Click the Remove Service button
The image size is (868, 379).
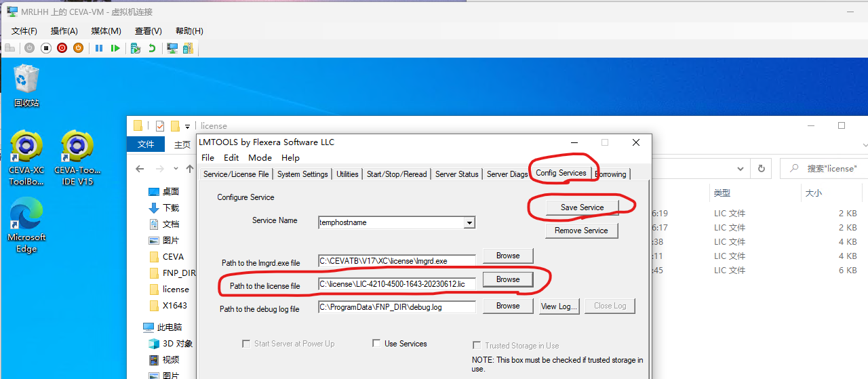click(x=582, y=231)
